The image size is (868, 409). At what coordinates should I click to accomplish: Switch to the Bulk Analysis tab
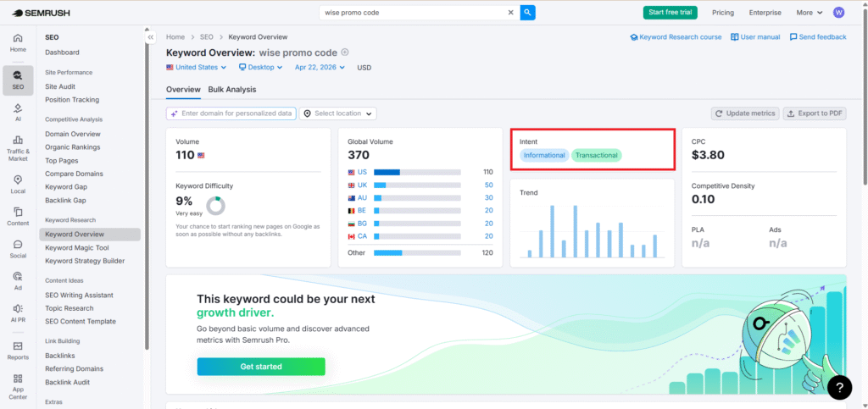point(231,89)
